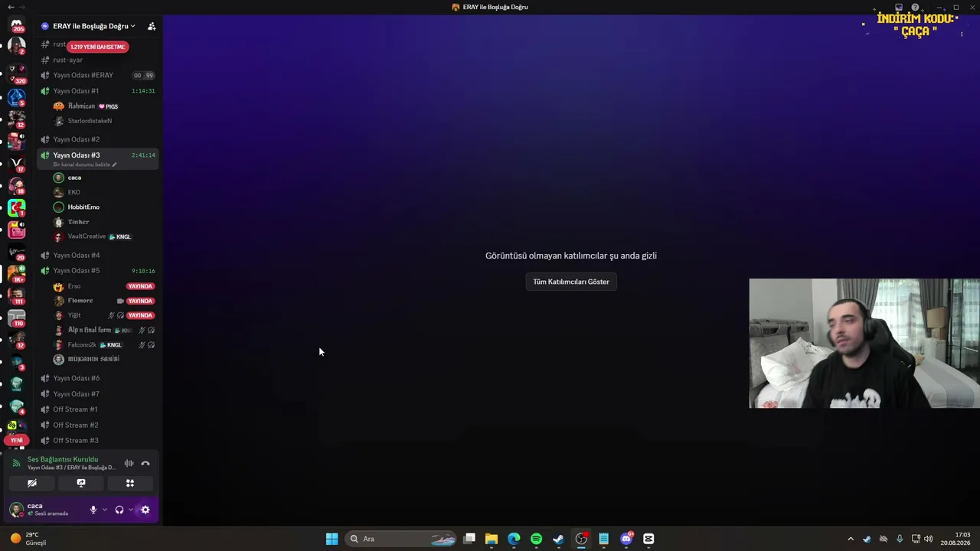Open Microsoft Edge from taskbar
980x551 pixels.
coord(514,539)
